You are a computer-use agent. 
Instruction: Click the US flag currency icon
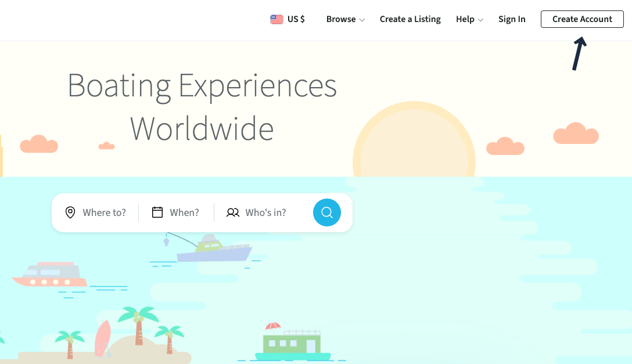tap(276, 19)
